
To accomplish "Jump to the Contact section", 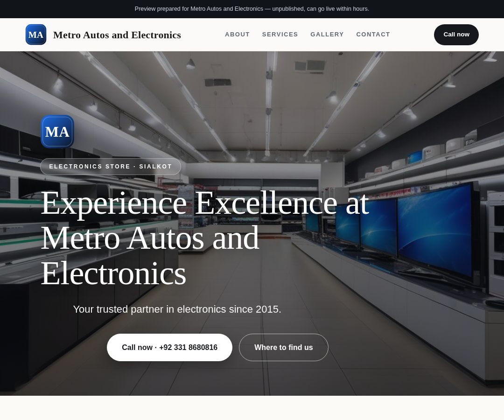I will pyautogui.click(x=373, y=35).
